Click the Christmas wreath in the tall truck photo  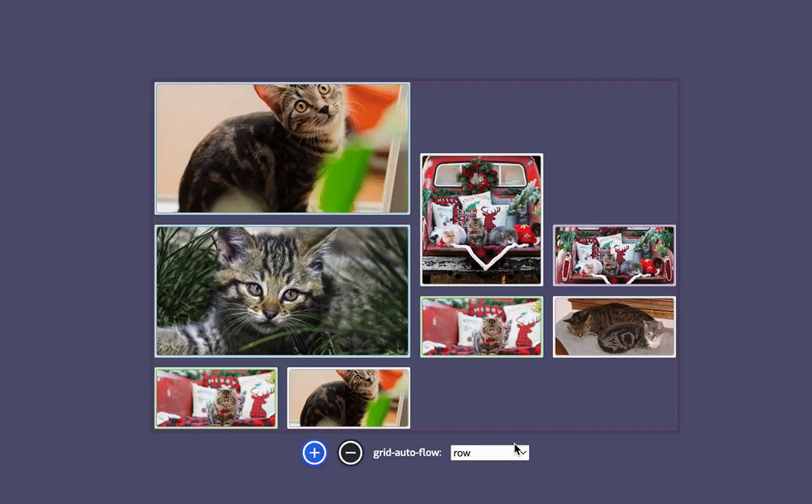click(x=477, y=175)
